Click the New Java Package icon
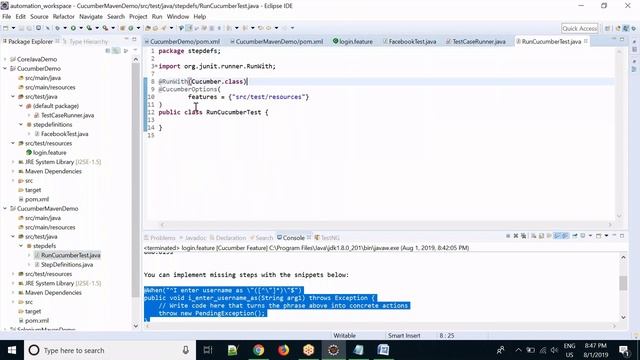 122,28
